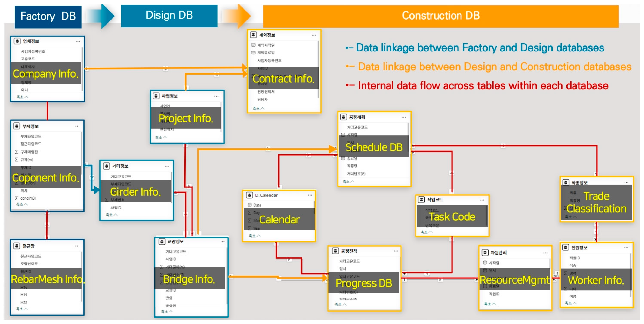Open the ellipsis menu on 자원관리 table
Viewport: 644px width, 324px height.
click(x=545, y=253)
